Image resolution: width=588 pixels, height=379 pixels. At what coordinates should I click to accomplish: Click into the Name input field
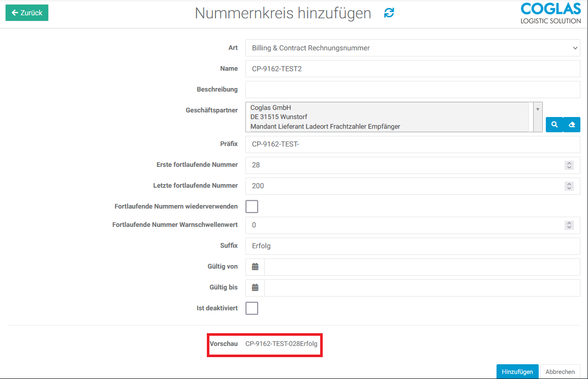coord(412,69)
